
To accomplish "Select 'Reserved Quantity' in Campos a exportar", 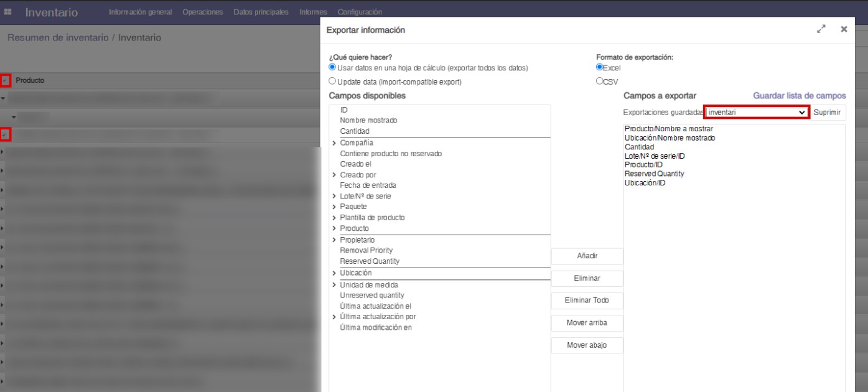I will pyautogui.click(x=654, y=174).
